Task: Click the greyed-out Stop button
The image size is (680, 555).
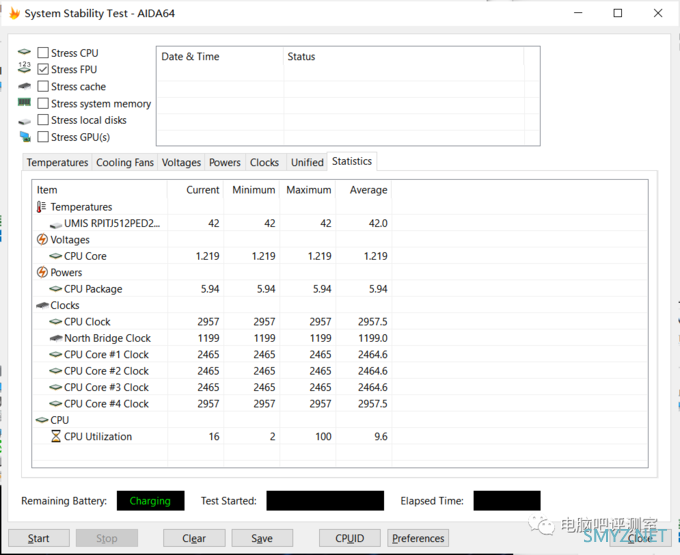Action: [107, 538]
